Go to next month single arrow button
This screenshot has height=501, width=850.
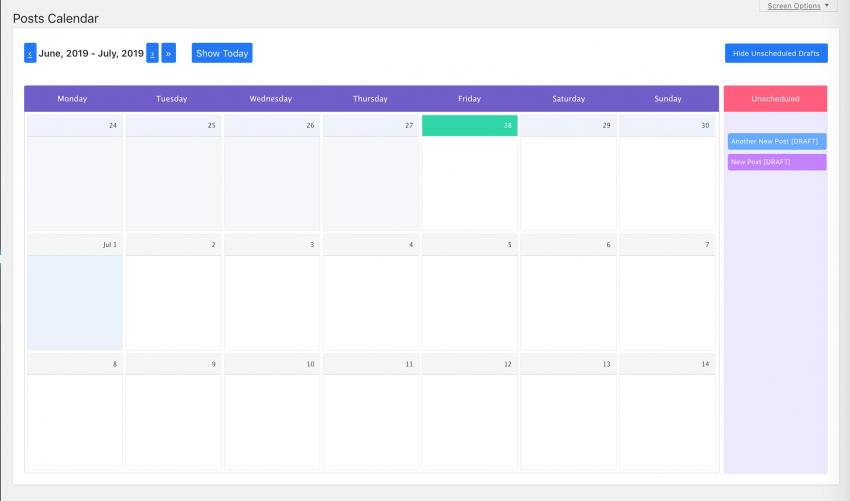(152, 53)
